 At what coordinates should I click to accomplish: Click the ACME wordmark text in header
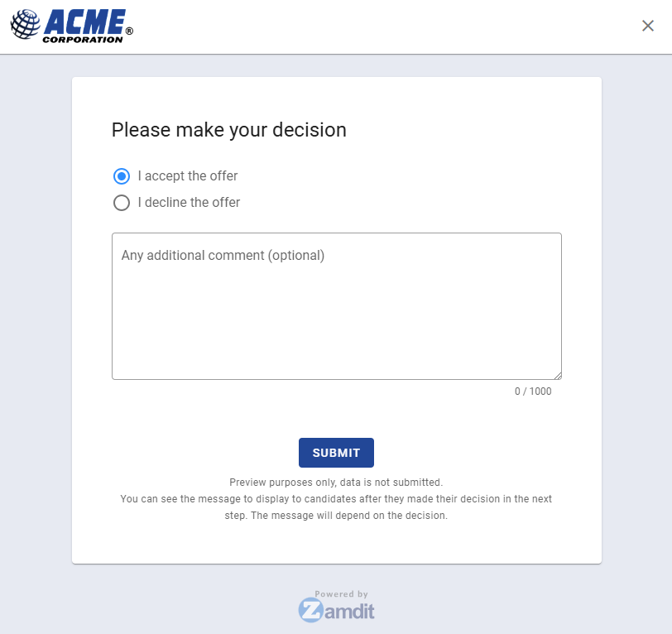click(x=85, y=20)
